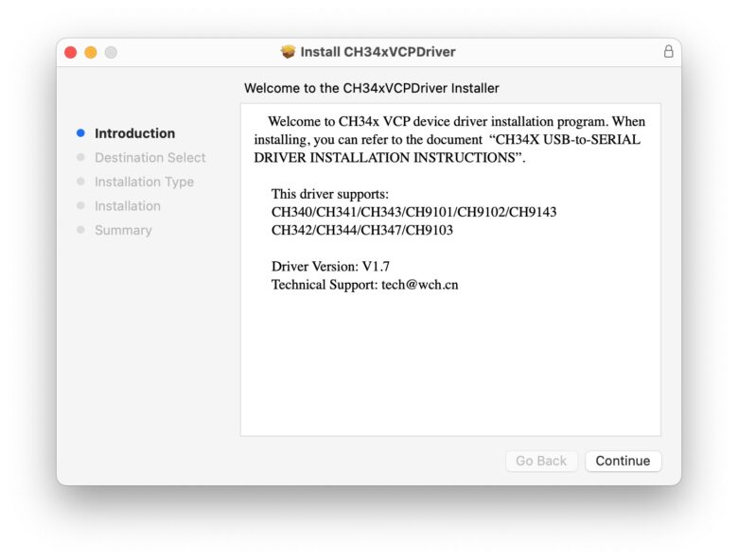Minimize the installer with yellow button
The height and width of the screenshot is (560, 738).
[x=91, y=52]
